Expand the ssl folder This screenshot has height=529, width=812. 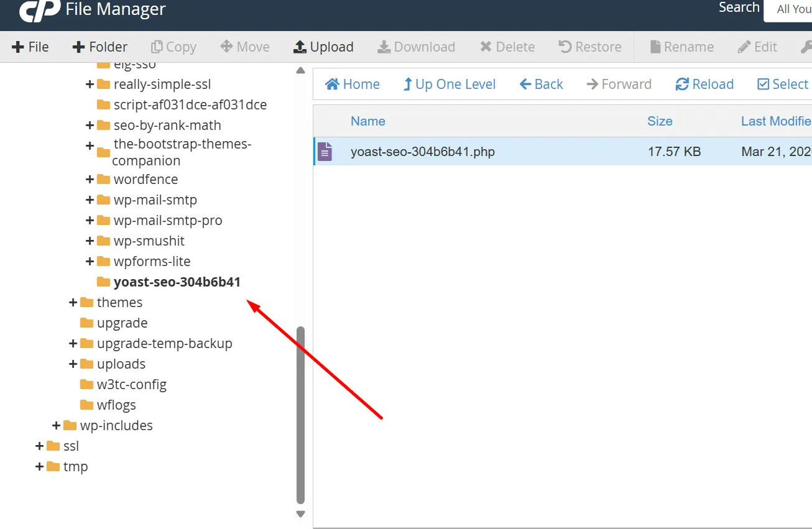(39, 446)
